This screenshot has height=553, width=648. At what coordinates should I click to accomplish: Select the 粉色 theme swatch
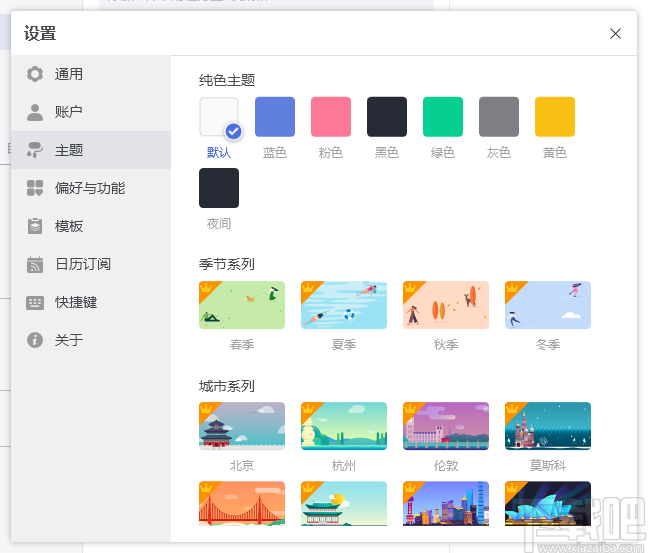331,117
